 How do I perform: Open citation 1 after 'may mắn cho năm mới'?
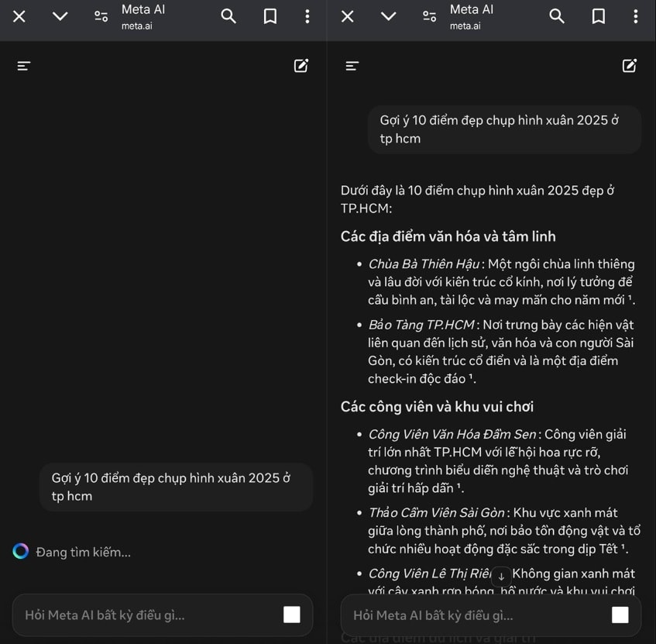click(x=630, y=298)
